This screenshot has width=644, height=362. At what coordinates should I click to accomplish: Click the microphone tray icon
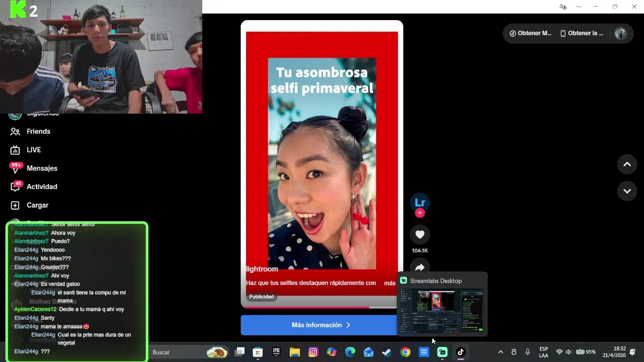point(527,352)
